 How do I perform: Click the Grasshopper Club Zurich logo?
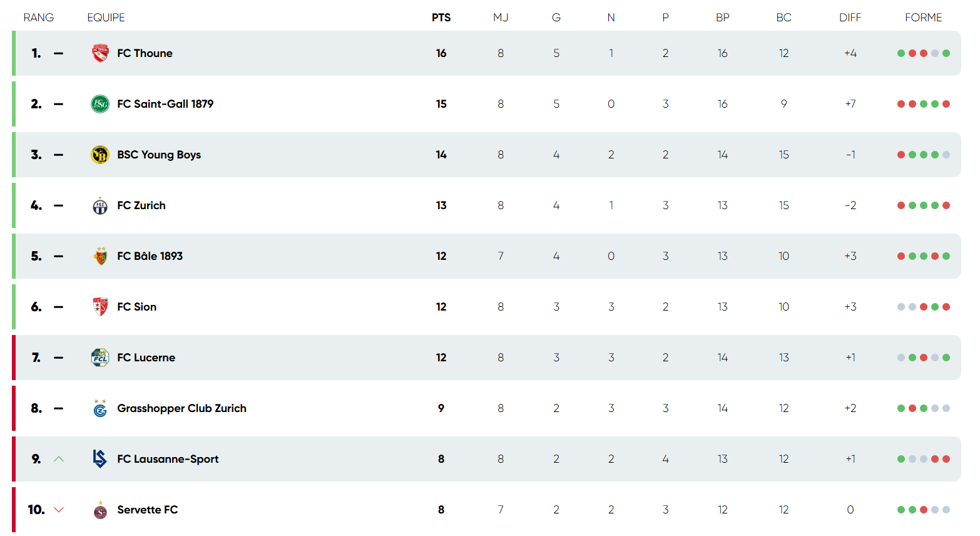coord(99,408)
